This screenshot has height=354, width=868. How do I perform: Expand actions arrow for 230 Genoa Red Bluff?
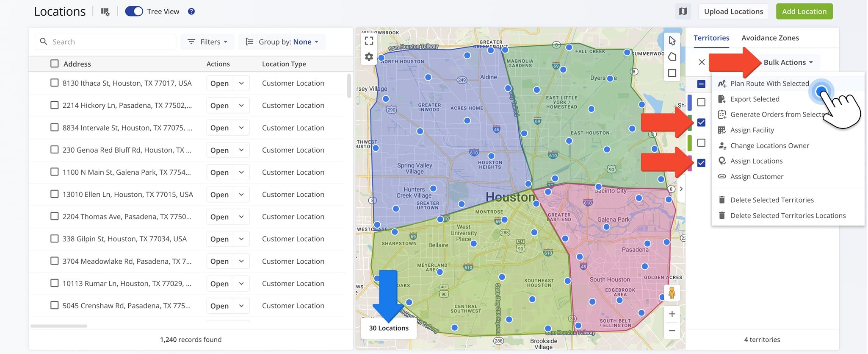pyautogui.click(x=241, y=150)
